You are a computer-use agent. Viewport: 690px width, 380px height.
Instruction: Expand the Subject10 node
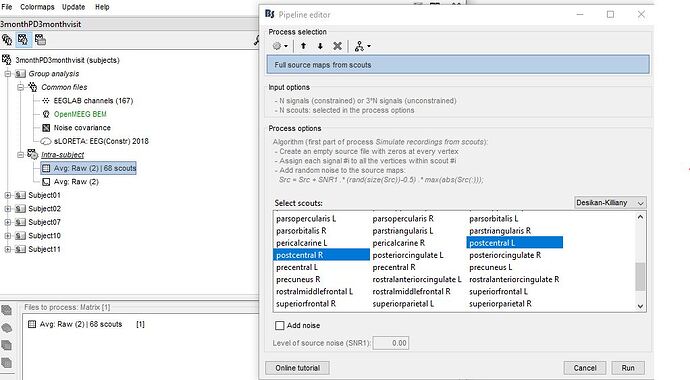point(7,236)
